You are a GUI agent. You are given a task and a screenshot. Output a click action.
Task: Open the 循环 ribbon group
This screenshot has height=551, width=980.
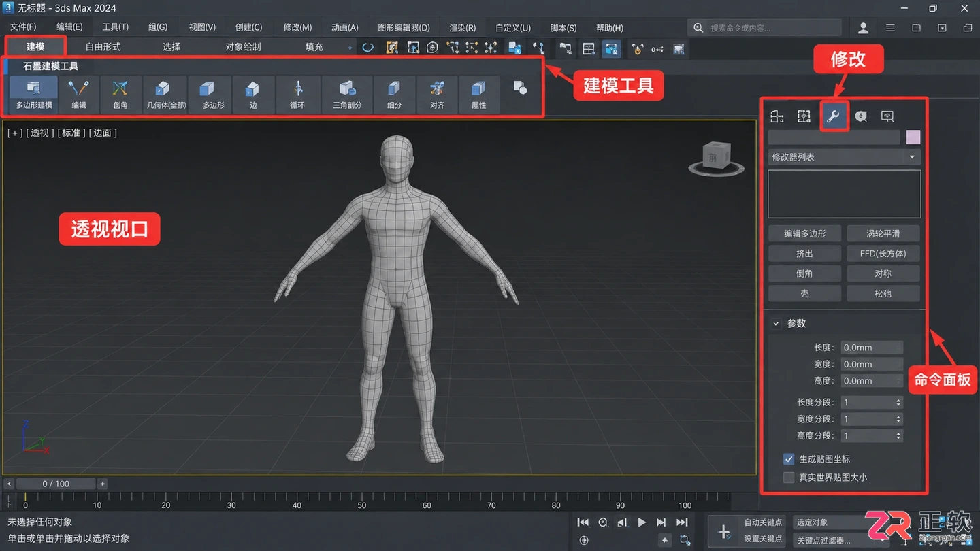(297, 94)
